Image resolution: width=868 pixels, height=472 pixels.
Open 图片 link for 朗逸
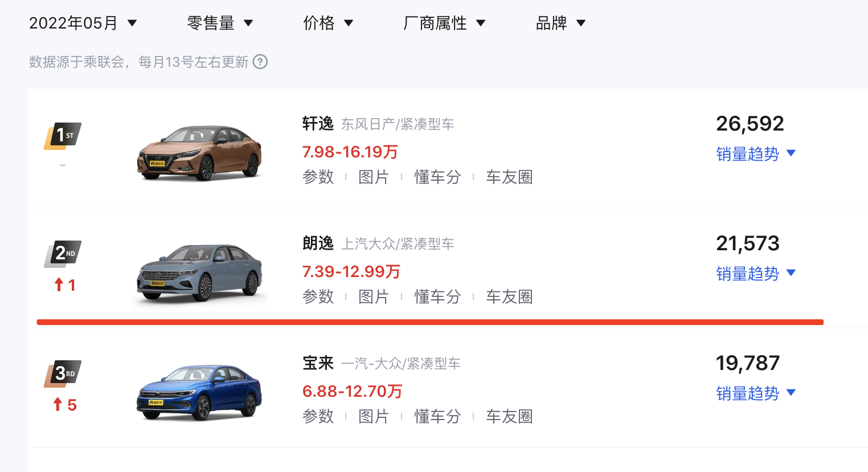373,297
